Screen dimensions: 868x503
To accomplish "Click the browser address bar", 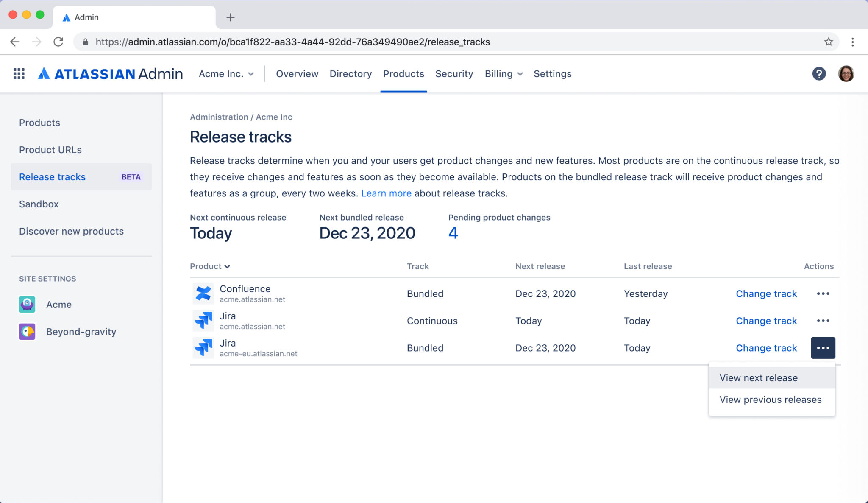I will (292, 42).
